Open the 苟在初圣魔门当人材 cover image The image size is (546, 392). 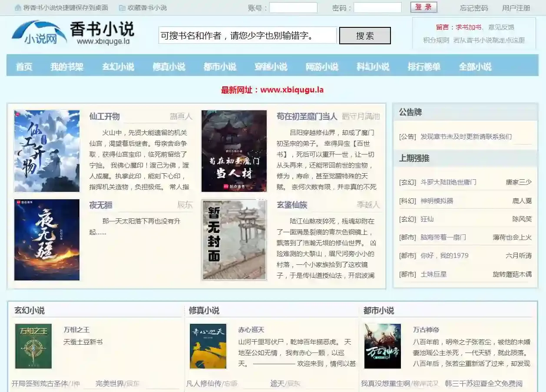pyautogui.click(x=234, y=151)
